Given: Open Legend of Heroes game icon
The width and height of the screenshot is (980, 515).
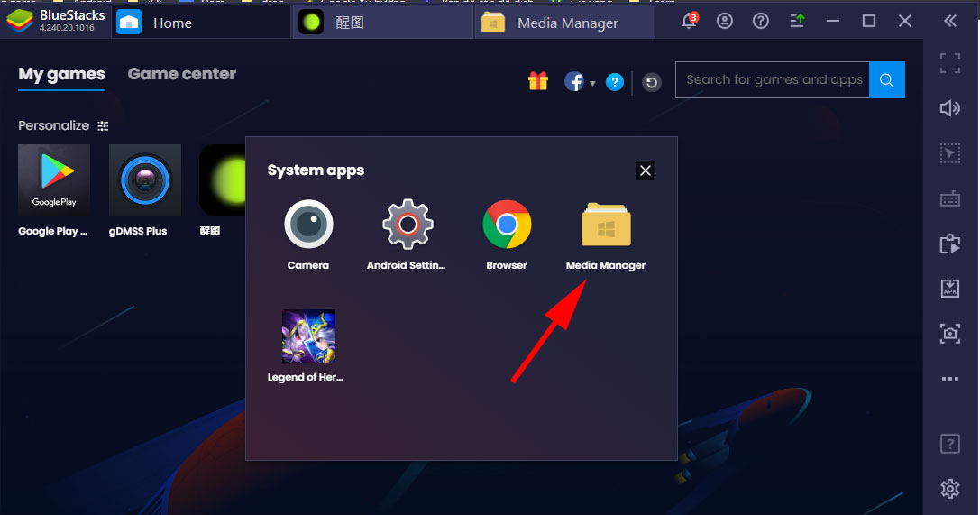Looking at the screenshot, I should coord(308,336).
